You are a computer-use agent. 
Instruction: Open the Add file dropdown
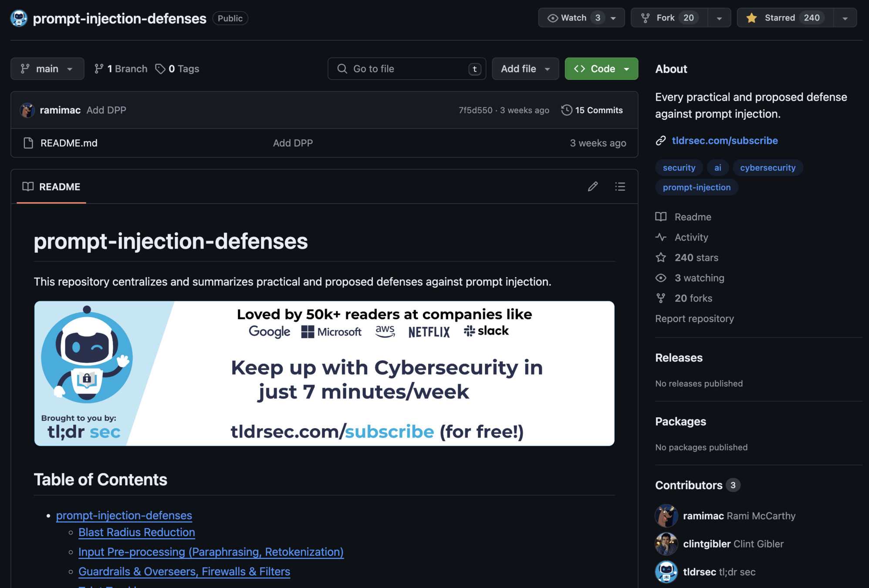525,69
